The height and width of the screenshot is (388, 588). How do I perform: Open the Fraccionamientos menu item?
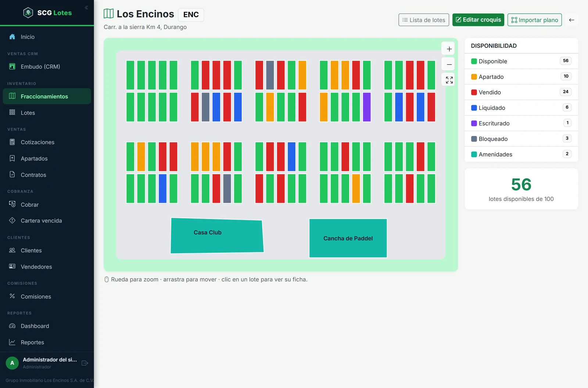click(47, 96)
